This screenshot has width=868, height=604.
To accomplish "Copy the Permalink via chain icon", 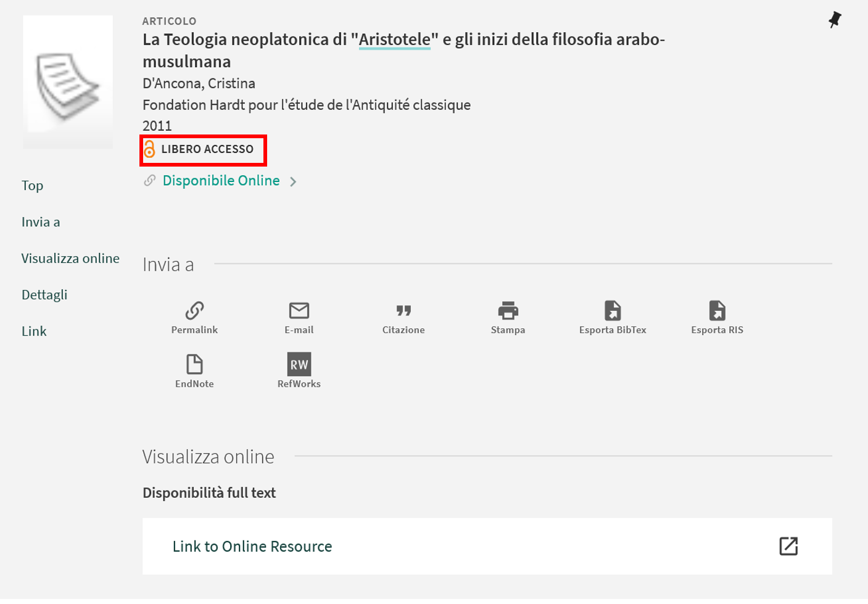I will [x=194, y=310].
